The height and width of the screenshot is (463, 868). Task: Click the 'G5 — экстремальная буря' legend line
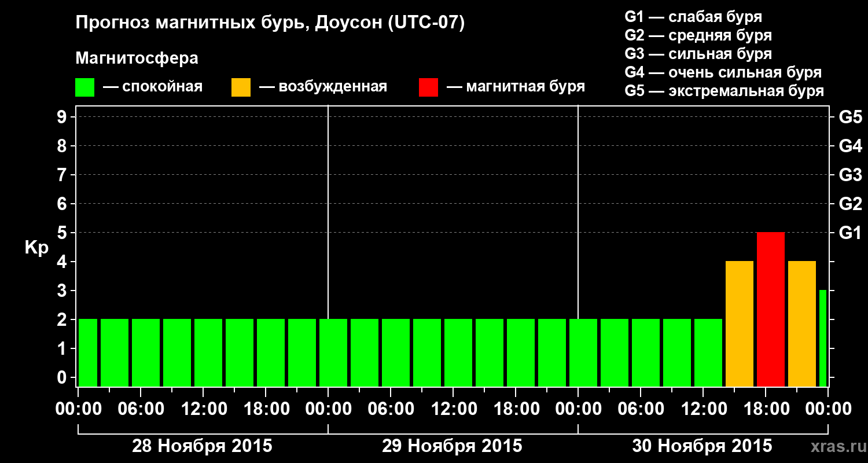(724, 91)
